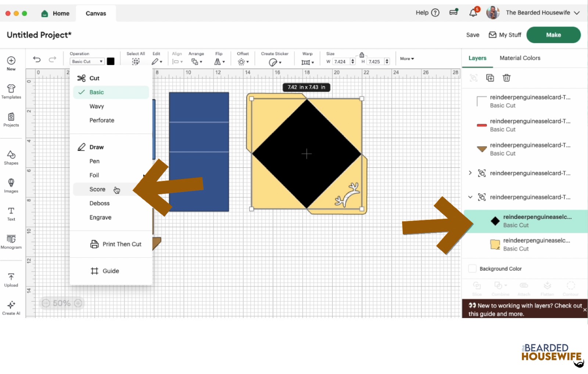Open the Monogram tool
The image size is (588, 374).
coord(11,242)
